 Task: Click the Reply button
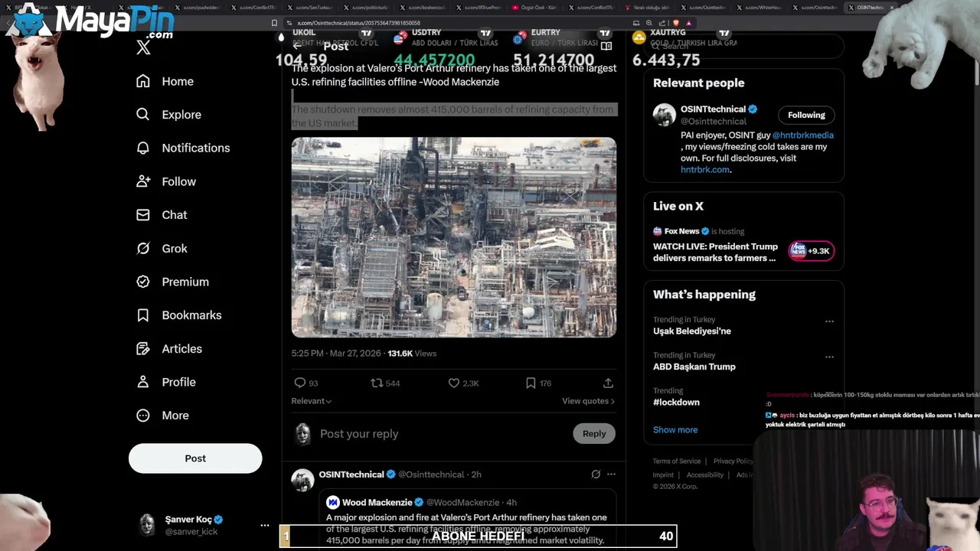coord(594,433)
